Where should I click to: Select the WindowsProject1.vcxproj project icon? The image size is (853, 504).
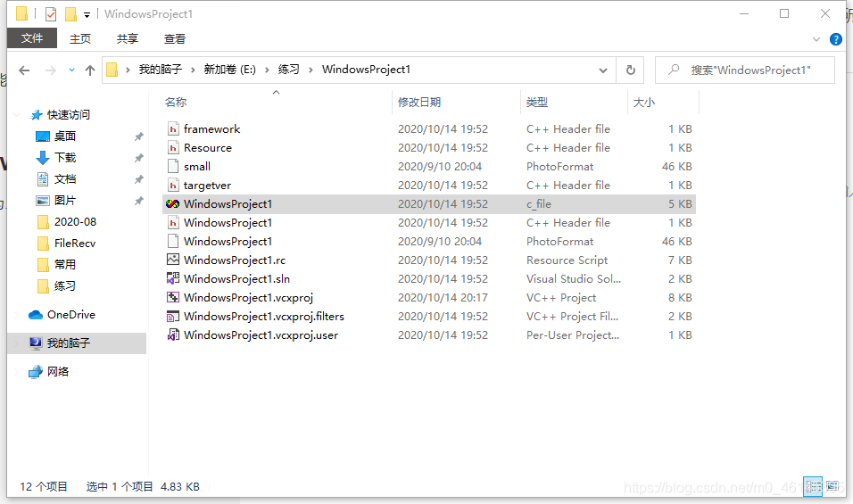173,297
